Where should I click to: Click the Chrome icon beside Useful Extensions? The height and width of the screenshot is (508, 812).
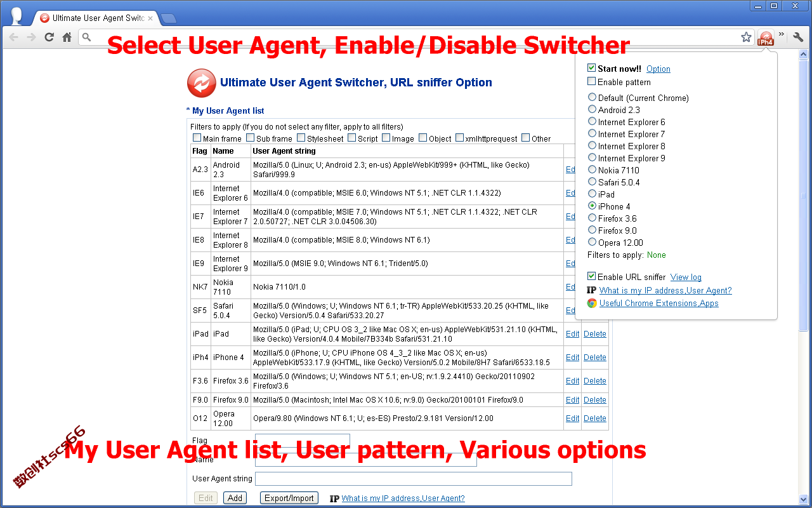pos(592,303)
